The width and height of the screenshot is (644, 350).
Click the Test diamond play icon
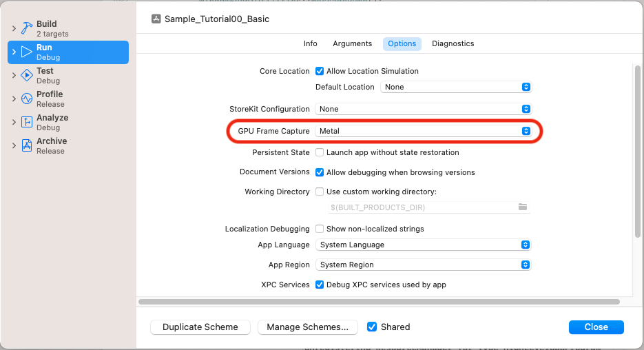point(27,75)
